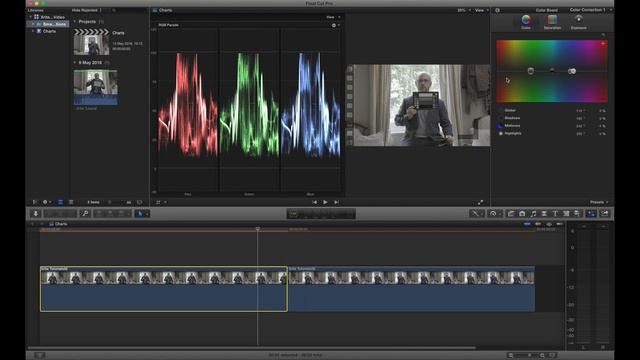Select the Arita Tutorial clip thumbnail in browser
640x360 pixels.
pyautogui.click(x=96, y=87)
